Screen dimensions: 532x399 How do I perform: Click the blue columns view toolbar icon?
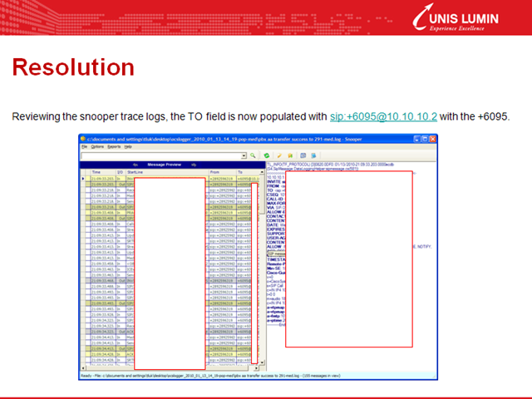303,155
